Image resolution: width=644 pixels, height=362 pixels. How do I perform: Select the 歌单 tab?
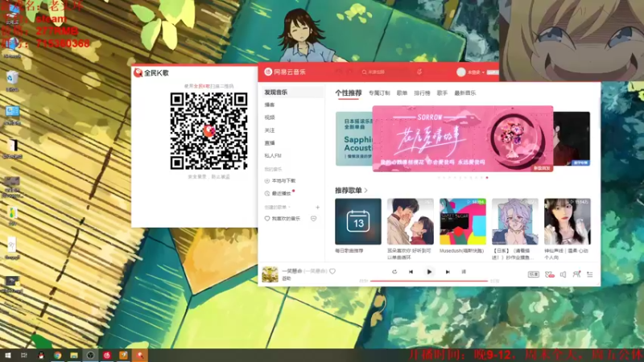pyautogui.click(x=402, y=93)
